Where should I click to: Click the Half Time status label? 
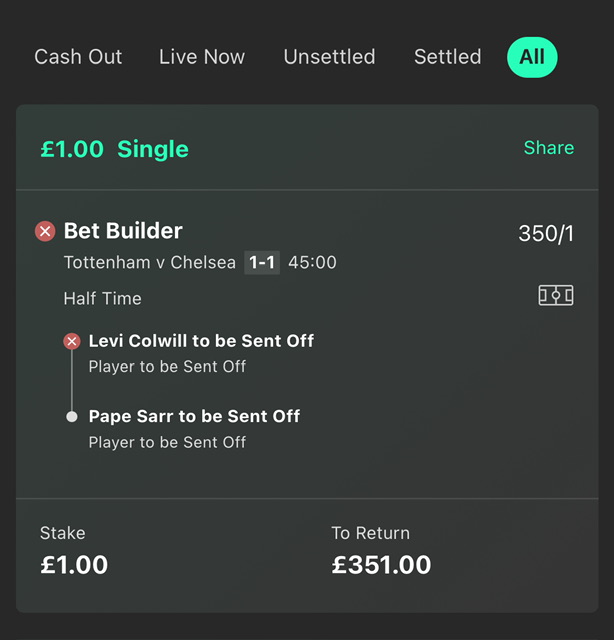102,298
